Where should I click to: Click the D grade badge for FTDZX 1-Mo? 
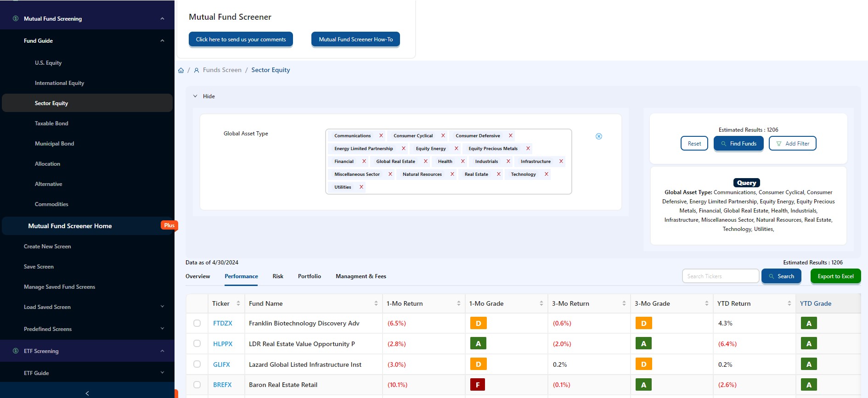[x=478, y=323]
